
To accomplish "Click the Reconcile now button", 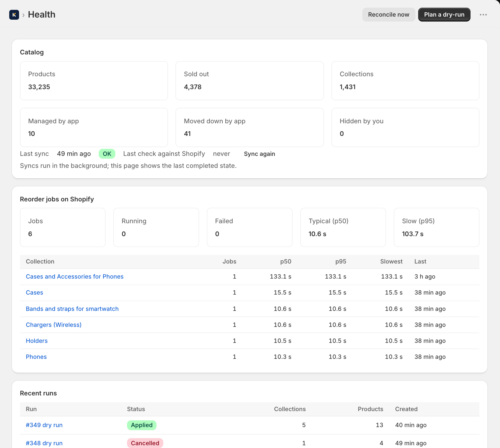I will (x=389, y=15).
